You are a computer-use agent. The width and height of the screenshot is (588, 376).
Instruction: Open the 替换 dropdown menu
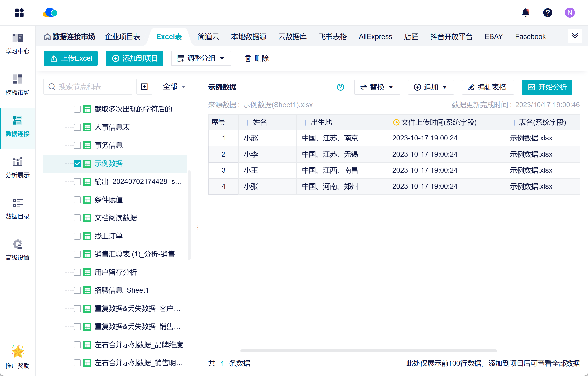pos(377,87)
